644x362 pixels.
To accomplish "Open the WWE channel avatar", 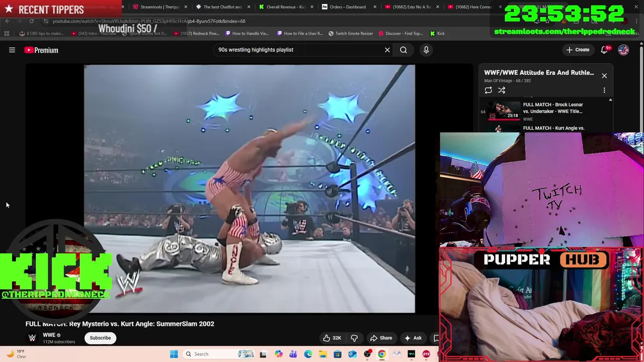I will [x=32, y=338].
